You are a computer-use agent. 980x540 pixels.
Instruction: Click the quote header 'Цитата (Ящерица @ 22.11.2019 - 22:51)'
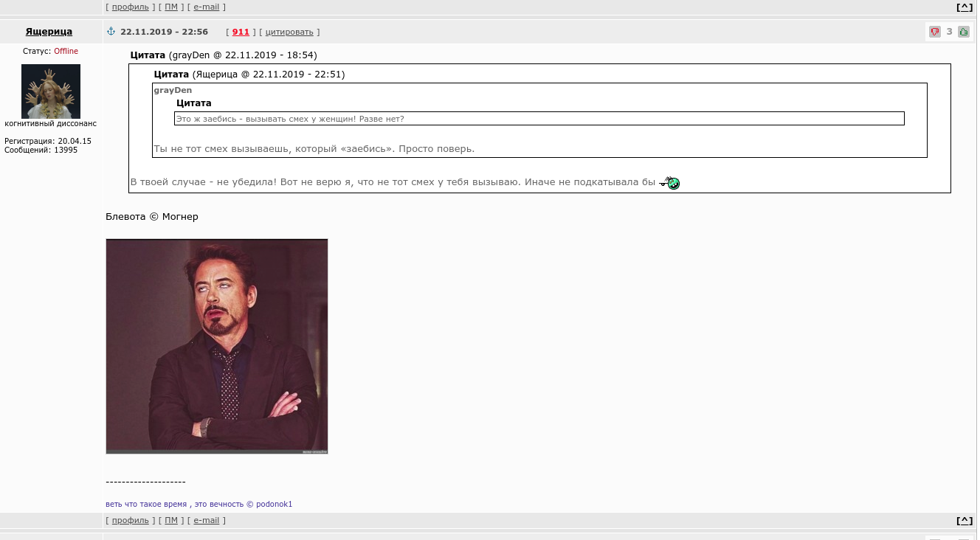pyautogui.click(x=249, y=75)
